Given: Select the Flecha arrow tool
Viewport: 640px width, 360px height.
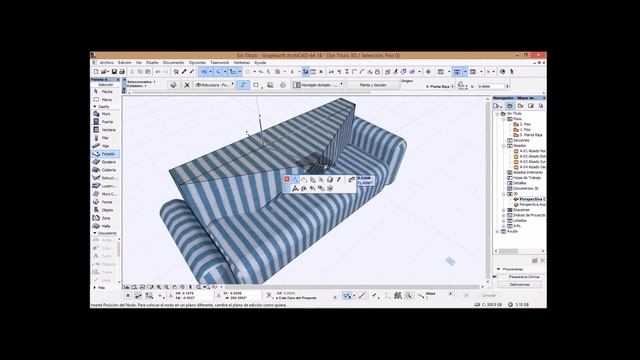Looking at the screenshot, I should click(105, 92).
